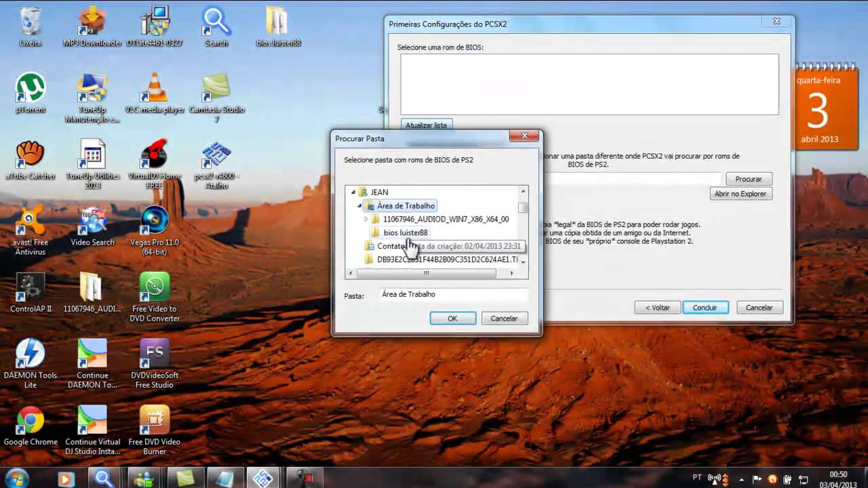Select Área de Trabalho in tree

[406, 205]
